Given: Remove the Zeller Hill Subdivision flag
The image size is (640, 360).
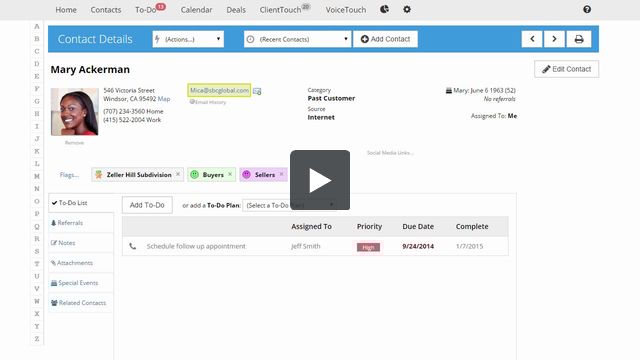Looking at the screenshot, I should click(178, 174).
